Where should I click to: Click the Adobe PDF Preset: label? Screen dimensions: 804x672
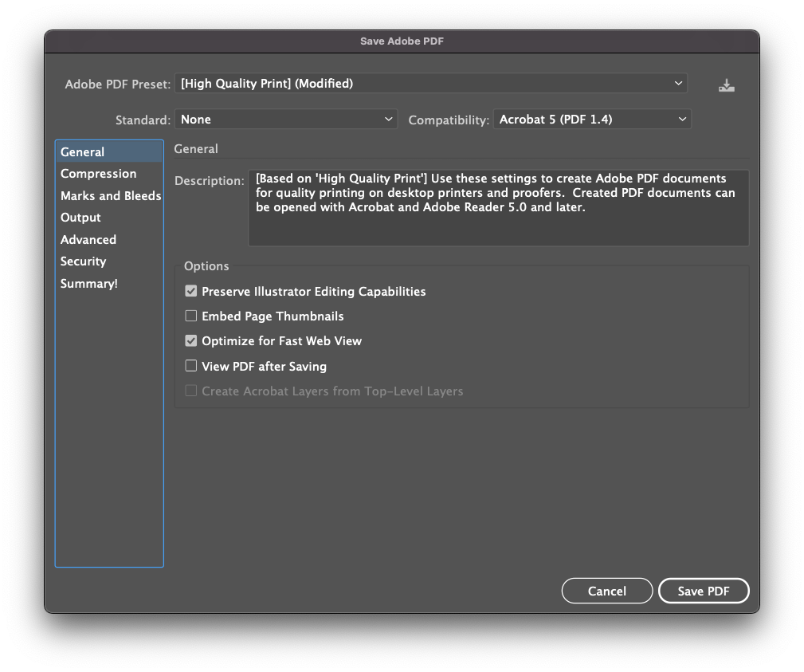pos(117,84)
